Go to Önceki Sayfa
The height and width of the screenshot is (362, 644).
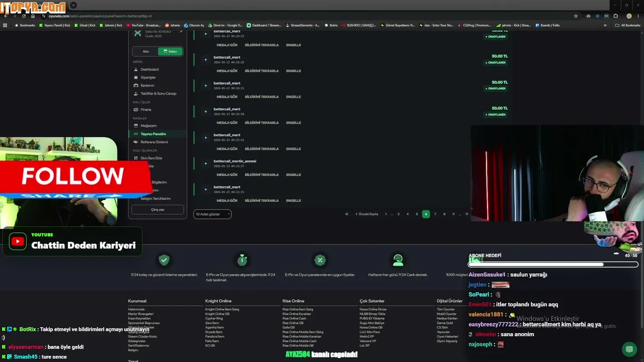(367, 214)
